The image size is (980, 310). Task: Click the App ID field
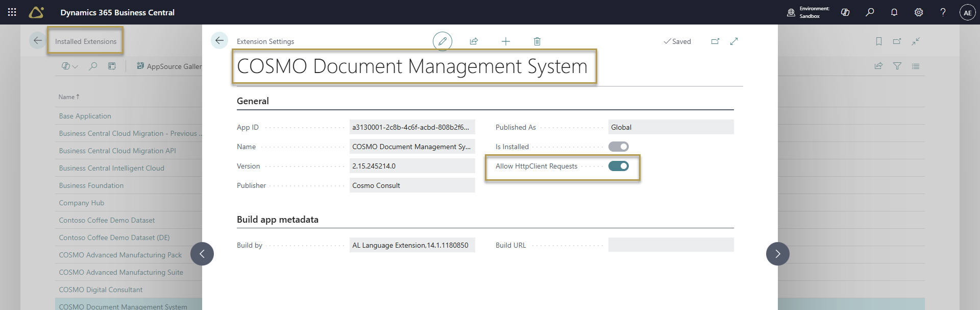click(412, 127)
